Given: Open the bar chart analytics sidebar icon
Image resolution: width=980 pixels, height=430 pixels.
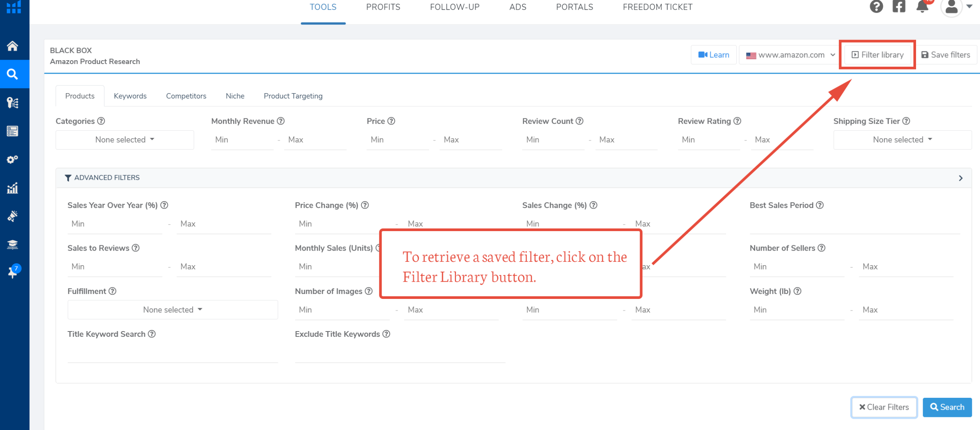Looking at the screenshot, I should point(13,188).
